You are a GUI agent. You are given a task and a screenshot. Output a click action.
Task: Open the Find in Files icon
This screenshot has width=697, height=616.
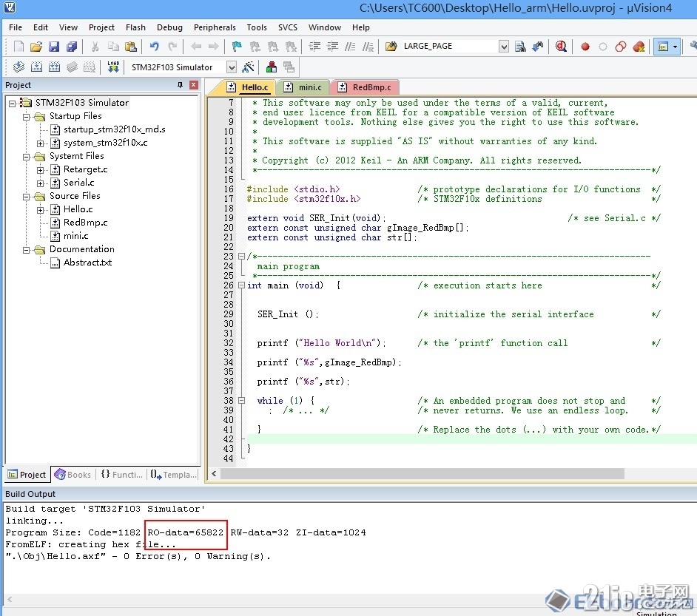coord(391,46)
